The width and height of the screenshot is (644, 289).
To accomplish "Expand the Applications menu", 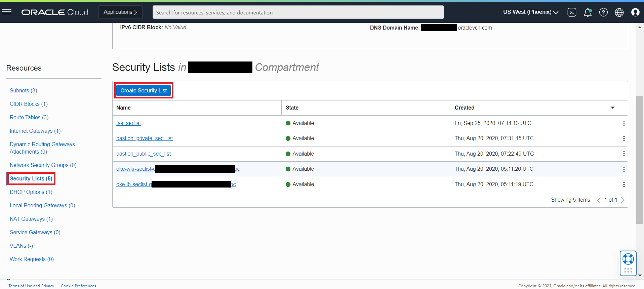I will (x=120, y=12).
